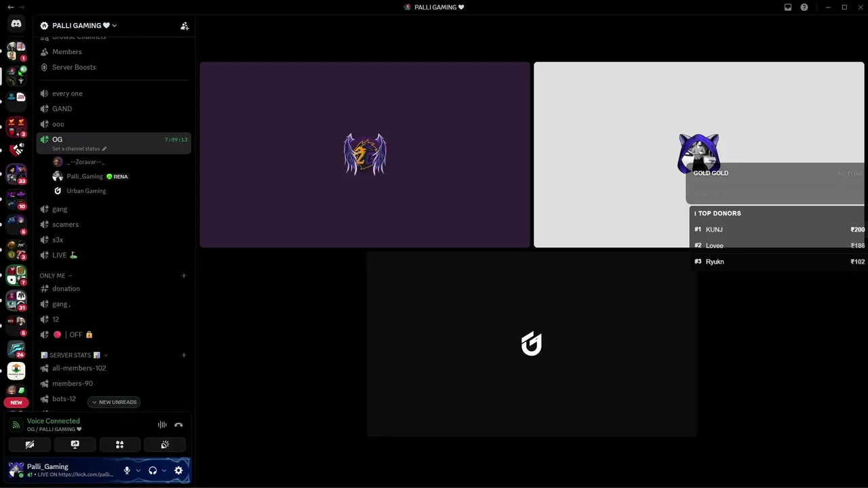Mute the microphone
Screen dimensions: 868x488
click(127, 470)
